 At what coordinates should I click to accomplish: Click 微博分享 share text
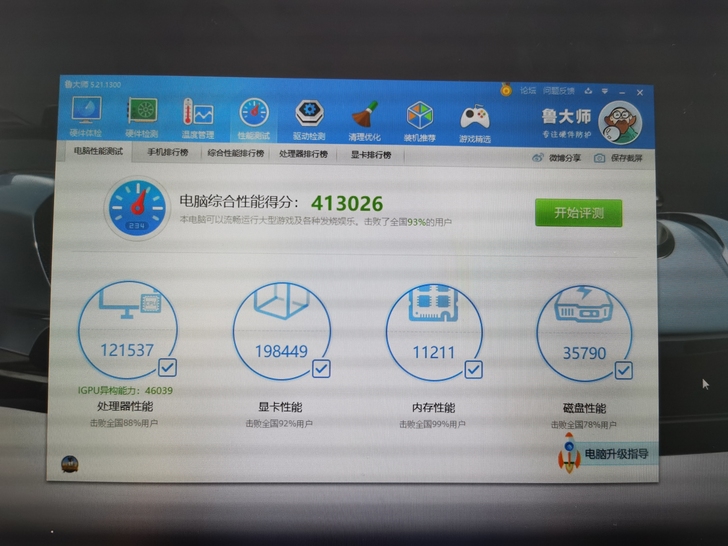pos(565,158)
